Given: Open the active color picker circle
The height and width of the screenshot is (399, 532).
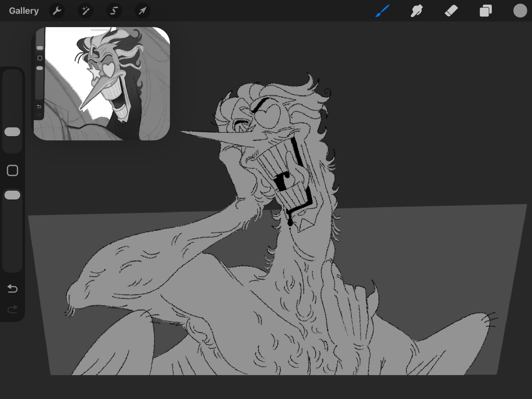Looking at the screenshot, I should click(x=520, y=11).
